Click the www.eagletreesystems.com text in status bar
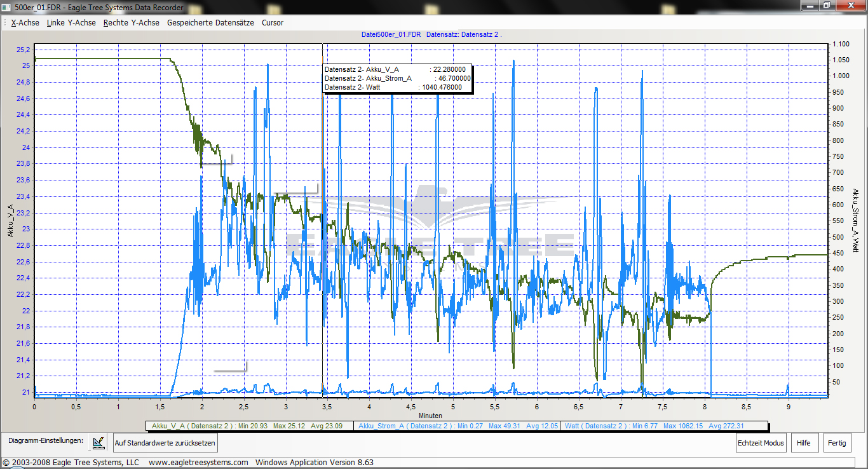Image resolution: width=868 pixels, height=469 pixels. [198, 462]
